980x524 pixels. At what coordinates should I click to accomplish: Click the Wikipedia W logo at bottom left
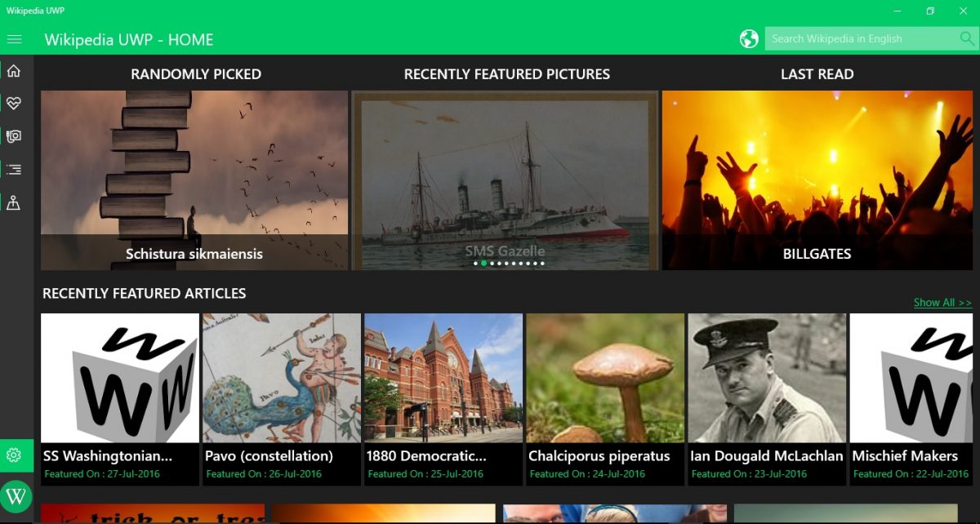(x=16, y=495)
